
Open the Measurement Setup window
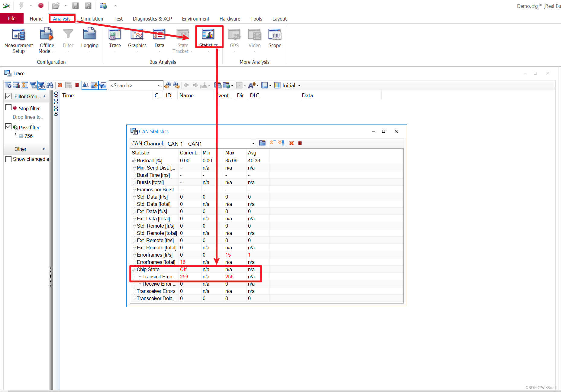(x=18, y=40)
